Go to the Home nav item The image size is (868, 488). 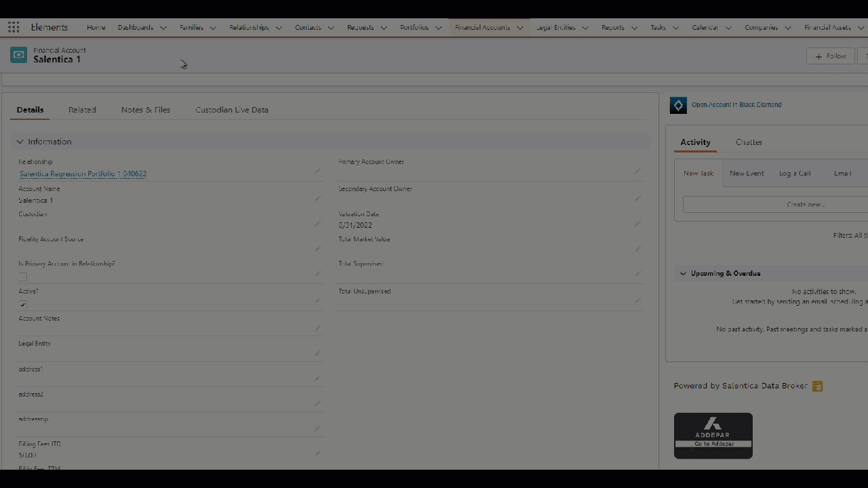click(96, 28)
